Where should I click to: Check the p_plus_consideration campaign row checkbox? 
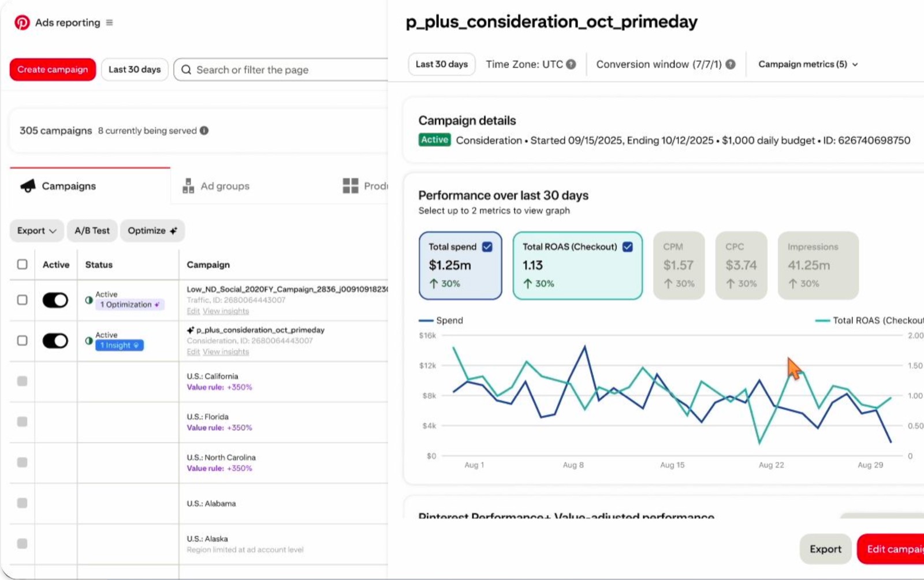(x=22, y=340)
